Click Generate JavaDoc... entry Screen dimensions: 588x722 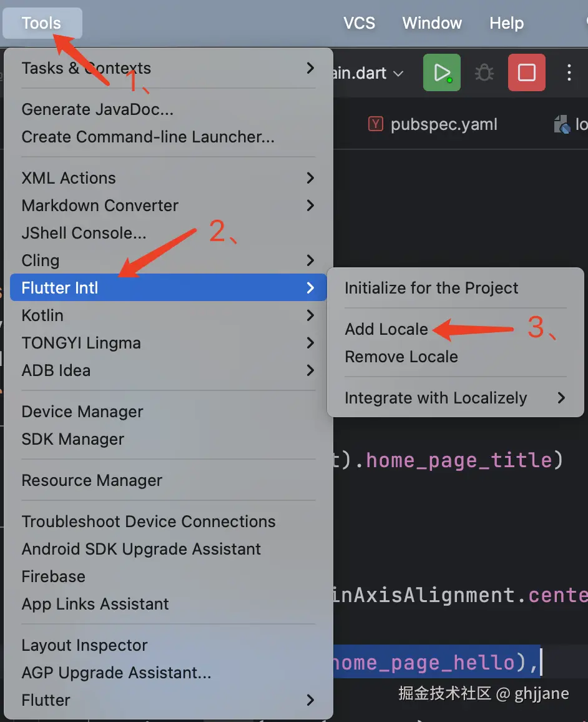tap(97, 109)
